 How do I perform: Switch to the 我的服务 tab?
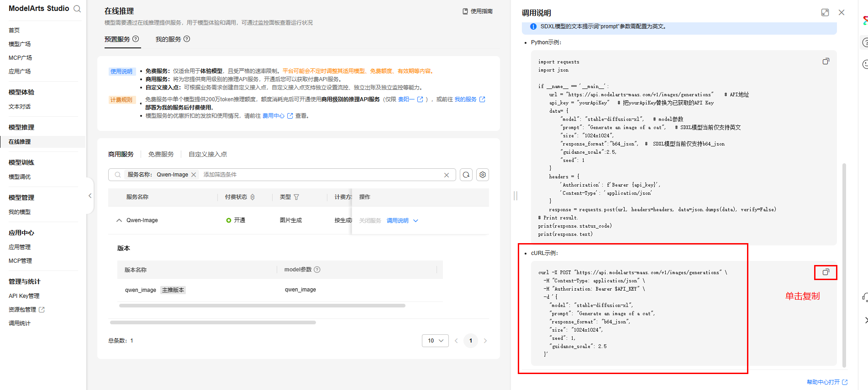pos(168,39)
